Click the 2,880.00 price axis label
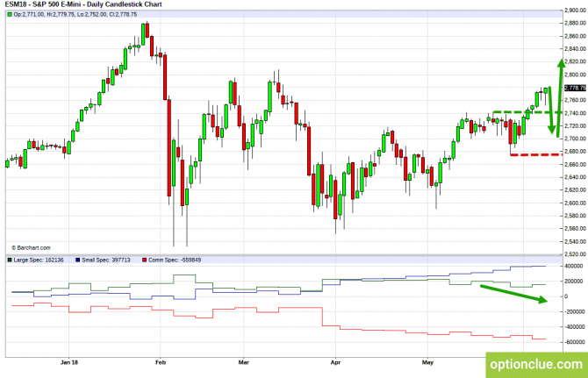 pyautogui.click(x=575, y=23)
